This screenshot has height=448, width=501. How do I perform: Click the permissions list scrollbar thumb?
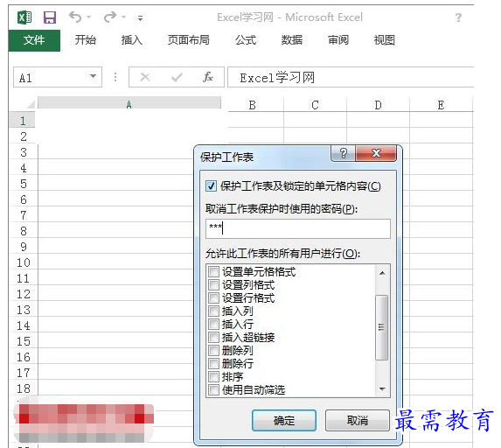(382, 327)
